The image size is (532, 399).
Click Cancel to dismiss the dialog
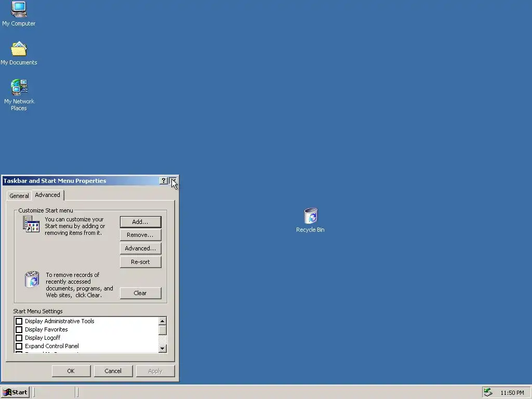pos(113,371)
